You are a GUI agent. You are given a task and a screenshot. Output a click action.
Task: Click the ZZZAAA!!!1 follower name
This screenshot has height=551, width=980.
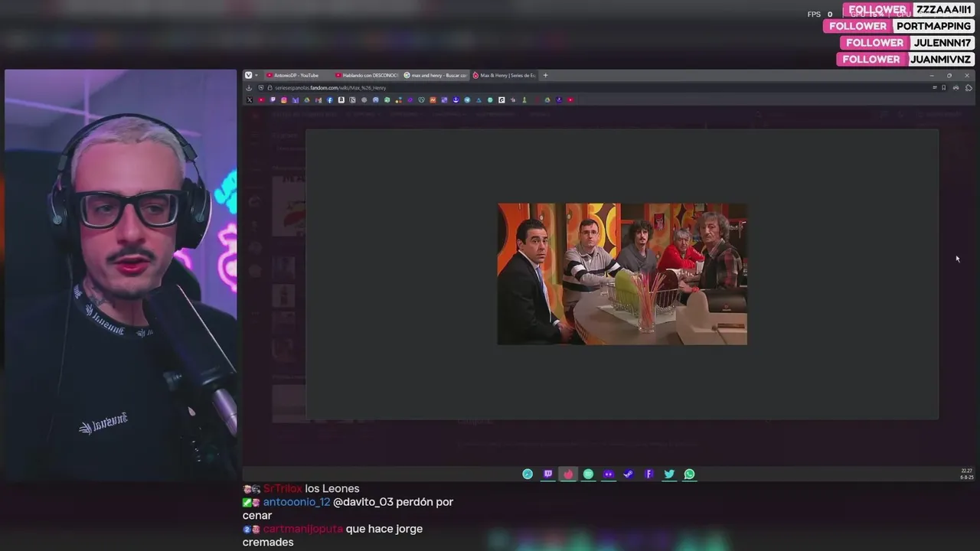tap(942, 10)
